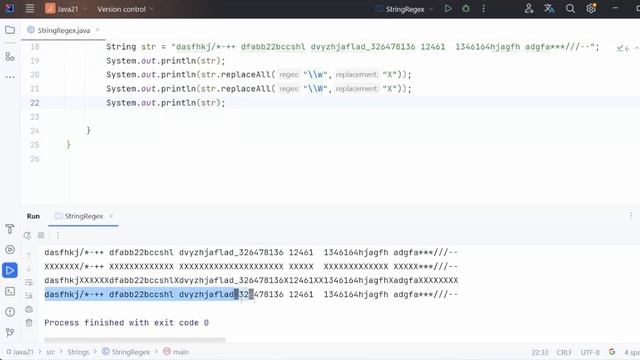Viewport: 640px width, 360px height.
Task: Click src in breadcrumb bar
Action: tap(50, 352)
